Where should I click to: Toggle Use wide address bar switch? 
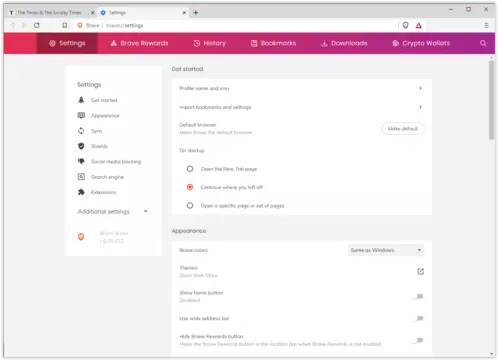417,318
